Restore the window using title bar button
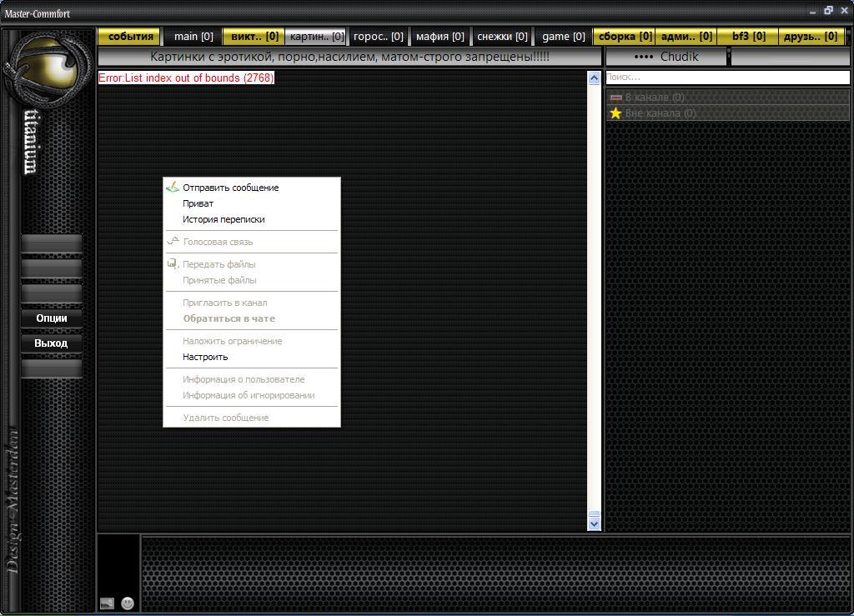The width and height of the screenshot is (854, 616). [828, 11]
